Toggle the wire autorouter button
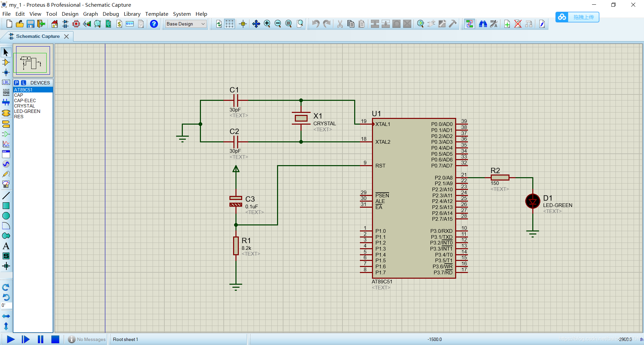644x345 pixels. [470, 24]
